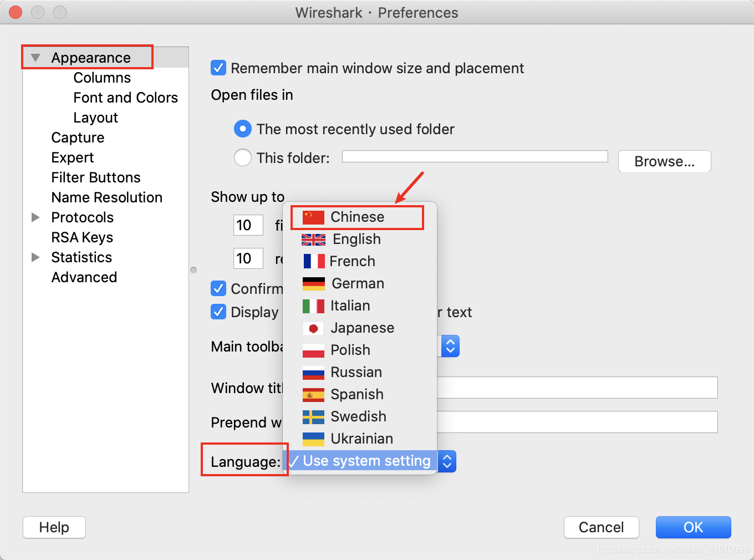Viewport: 754px width, 560px height.
Task: Click the United Kingdom flag icon
Action: click(x=313, y=240)
